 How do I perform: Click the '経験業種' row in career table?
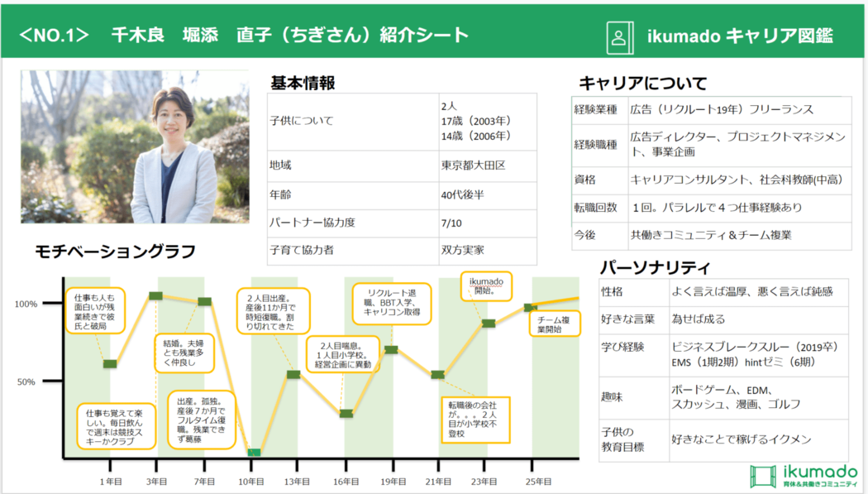tap(594, 109)
